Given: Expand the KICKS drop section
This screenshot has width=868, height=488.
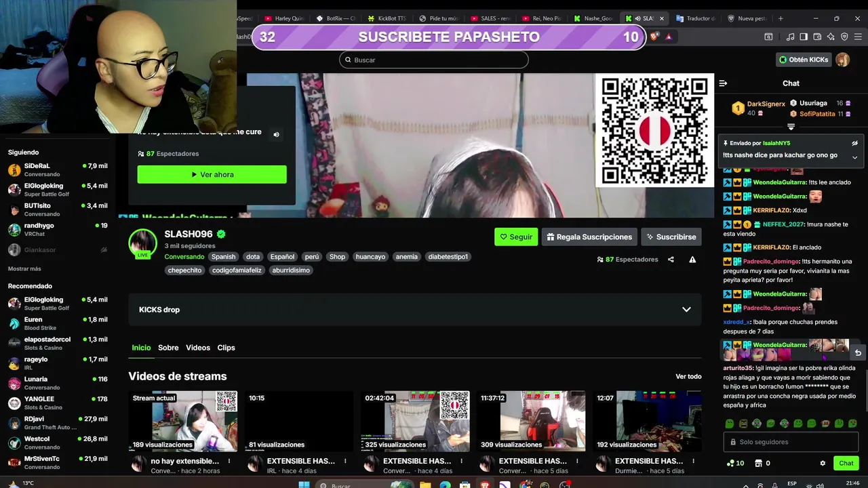Looking at the screenshot, I should [x=415, y=310].
